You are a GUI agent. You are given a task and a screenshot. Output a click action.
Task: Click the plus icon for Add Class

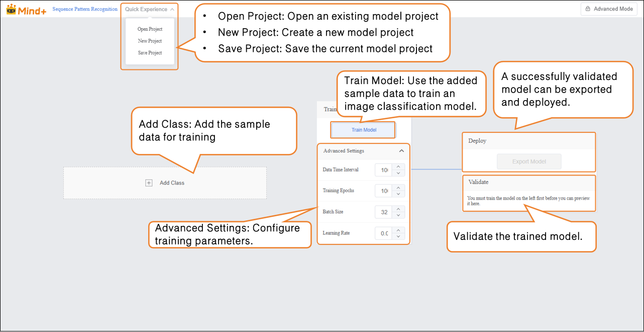(x=149, y=183)
